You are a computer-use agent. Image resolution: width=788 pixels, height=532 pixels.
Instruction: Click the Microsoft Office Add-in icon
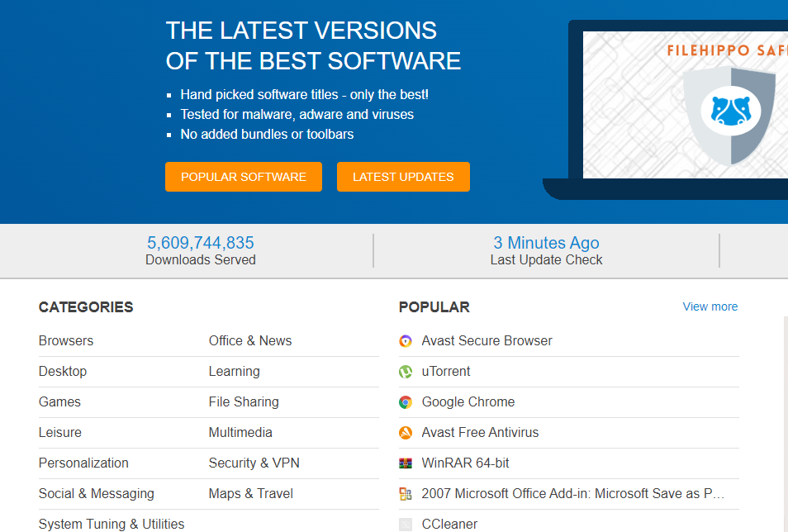[x=406, y=494]
